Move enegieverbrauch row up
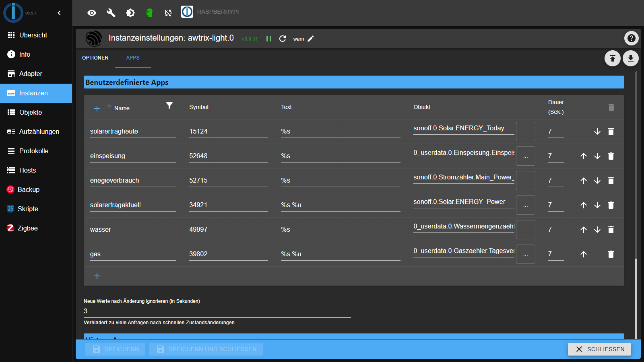This screenshot has height=362, width=644. (x=584, y=181)
